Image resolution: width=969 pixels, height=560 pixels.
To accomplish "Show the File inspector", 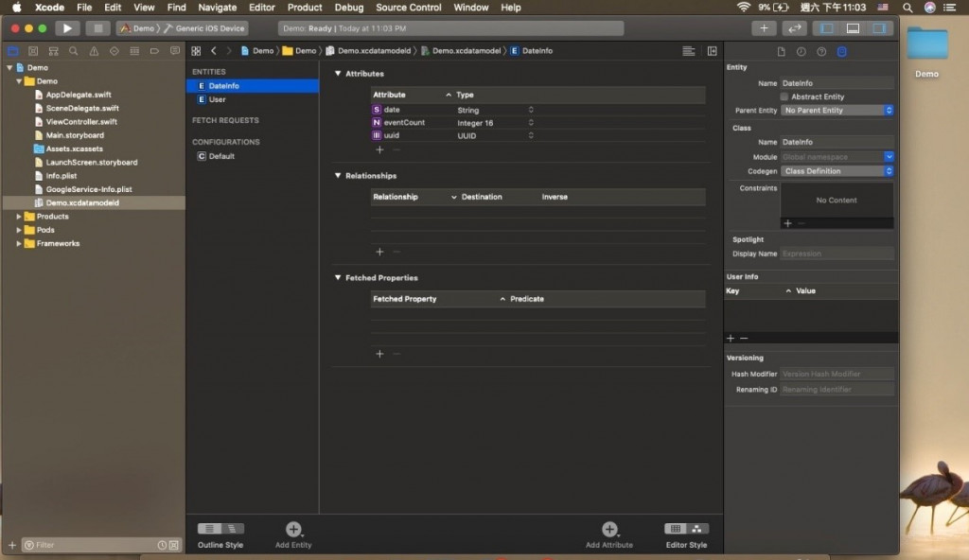I will click(781, 52).
